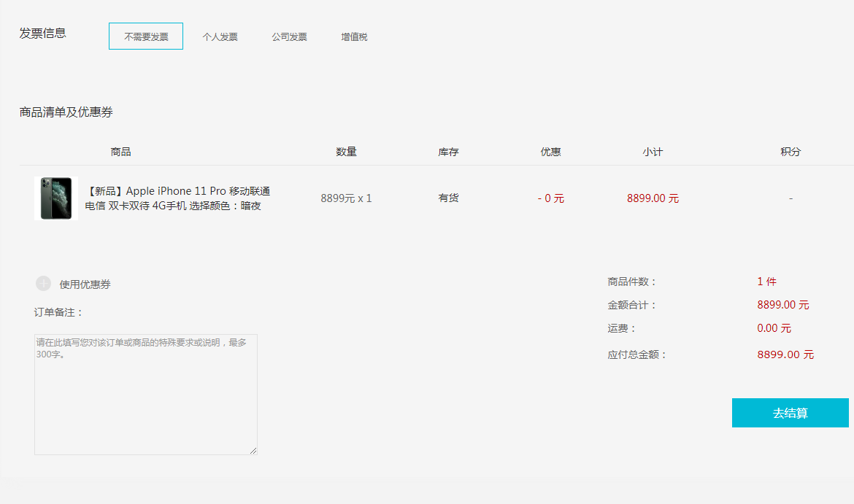854x504 pixels.
Task: Click the 应付总金额 label
Action: [637, 355]
